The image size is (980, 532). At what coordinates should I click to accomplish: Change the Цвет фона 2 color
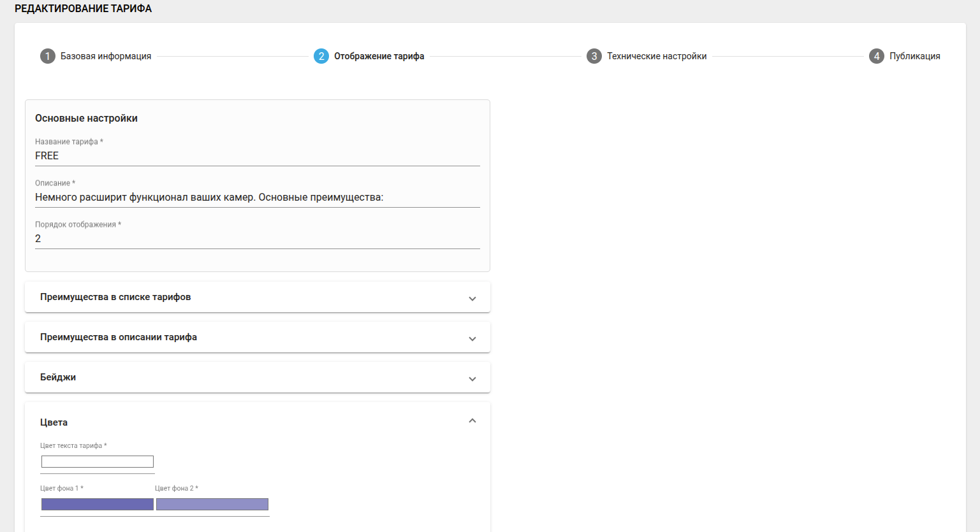point(212,505)
